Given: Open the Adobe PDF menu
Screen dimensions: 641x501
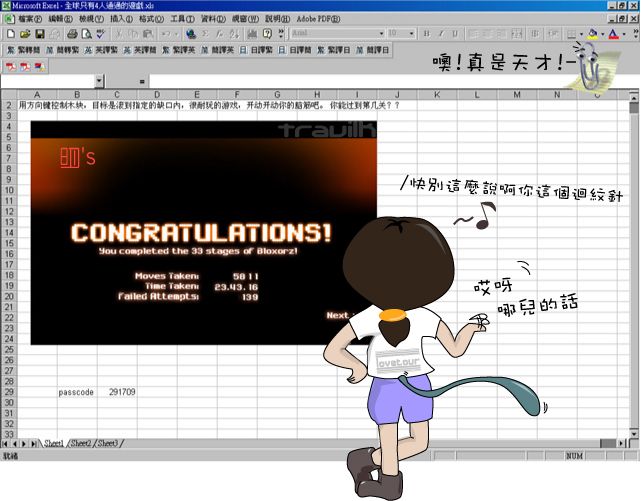Looking at the screenshot, I should (318, 19).
